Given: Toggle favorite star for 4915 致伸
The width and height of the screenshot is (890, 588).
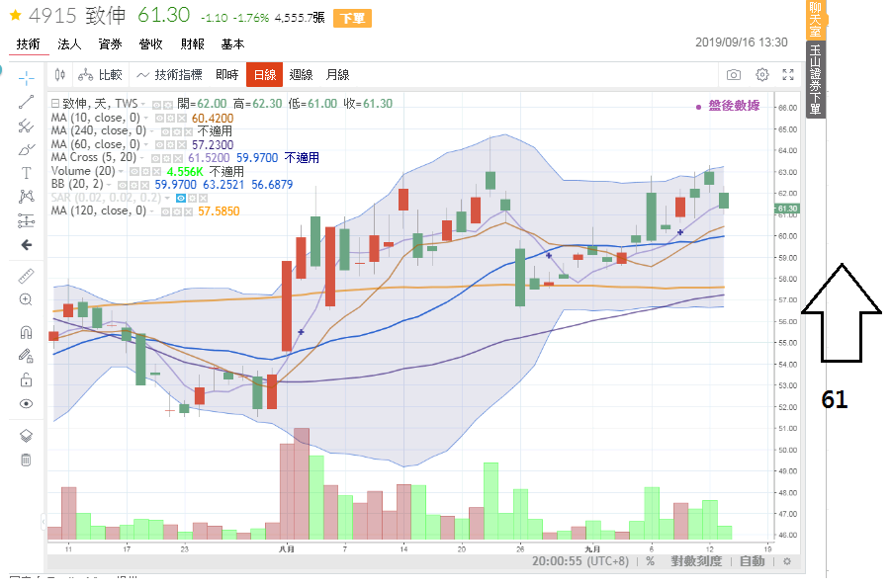Looking at the screenshot, I should coord(15,15).
